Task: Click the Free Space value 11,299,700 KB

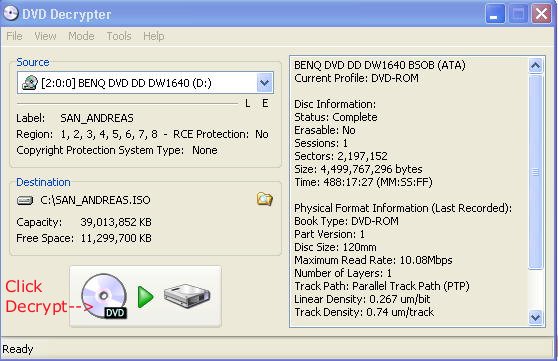Action: coord(116,238)
